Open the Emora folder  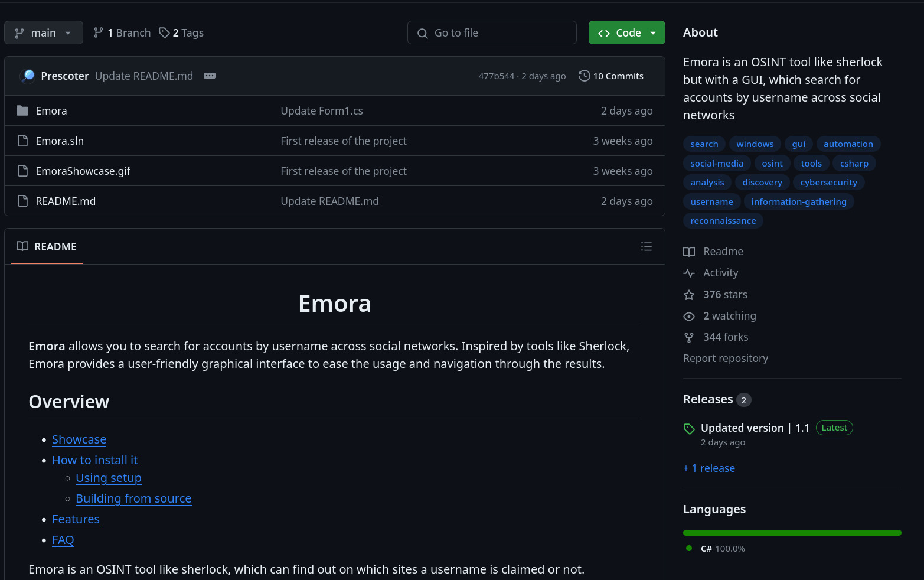click(51, 110)
